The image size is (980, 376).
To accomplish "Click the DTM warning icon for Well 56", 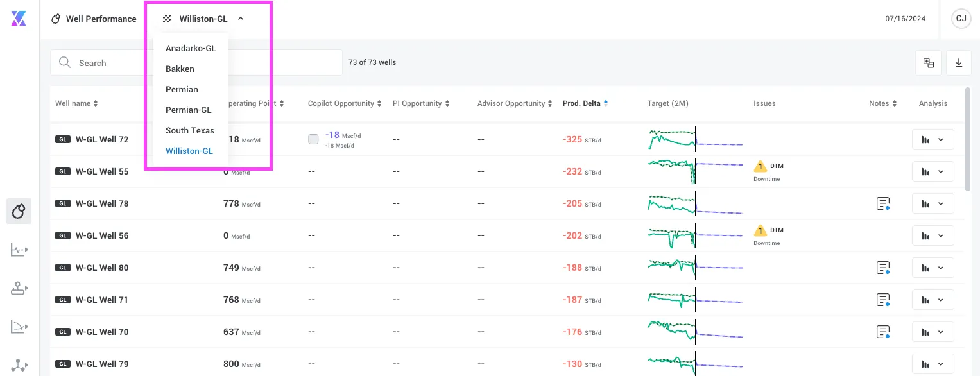I will pyautogui.click(x=760, y=230).
